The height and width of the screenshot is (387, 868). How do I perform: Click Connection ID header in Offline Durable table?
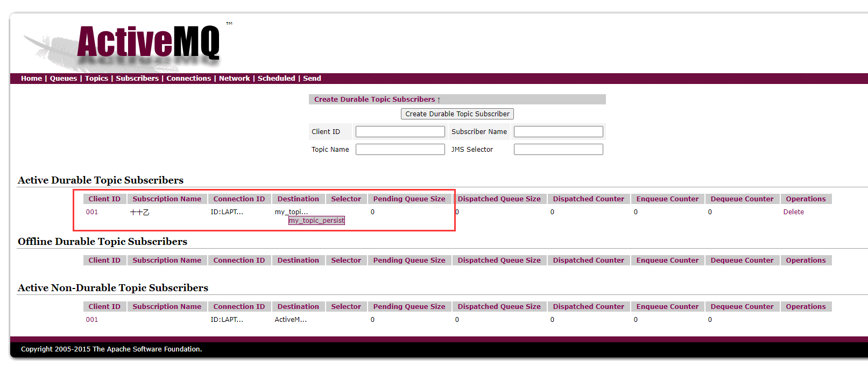click(239, 261)
